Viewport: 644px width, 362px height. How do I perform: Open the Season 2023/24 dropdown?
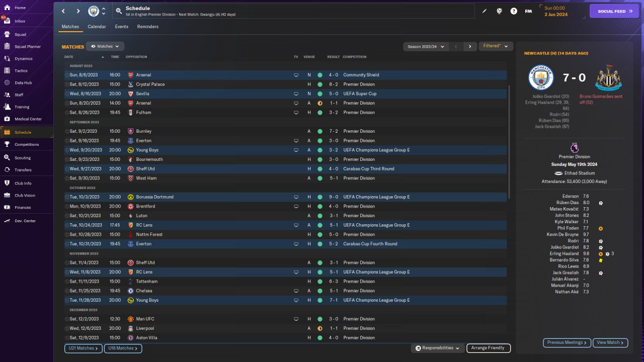[426, 47]
